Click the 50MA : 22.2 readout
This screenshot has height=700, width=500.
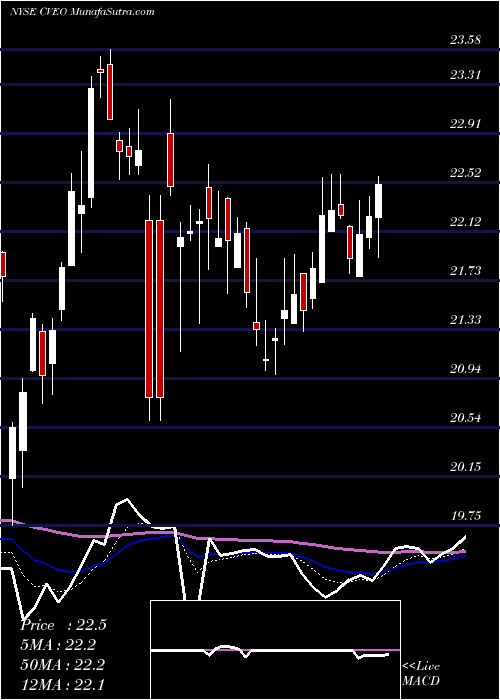[63, 665]
